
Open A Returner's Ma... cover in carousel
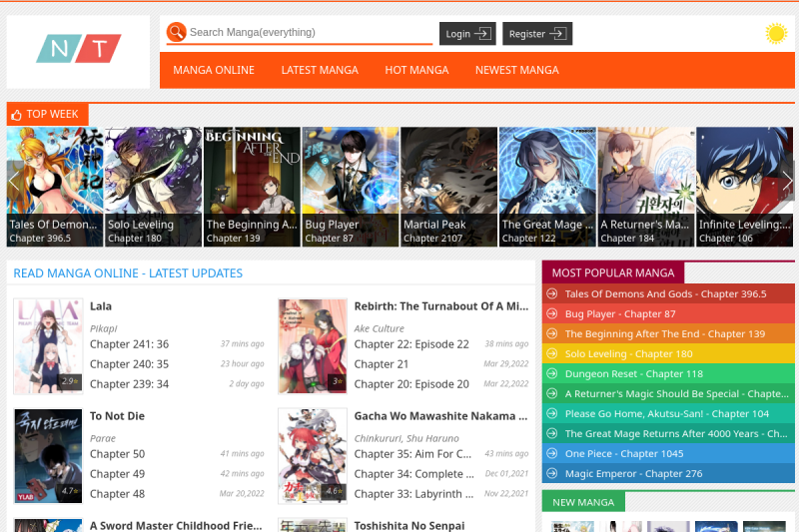coord(646,187)
